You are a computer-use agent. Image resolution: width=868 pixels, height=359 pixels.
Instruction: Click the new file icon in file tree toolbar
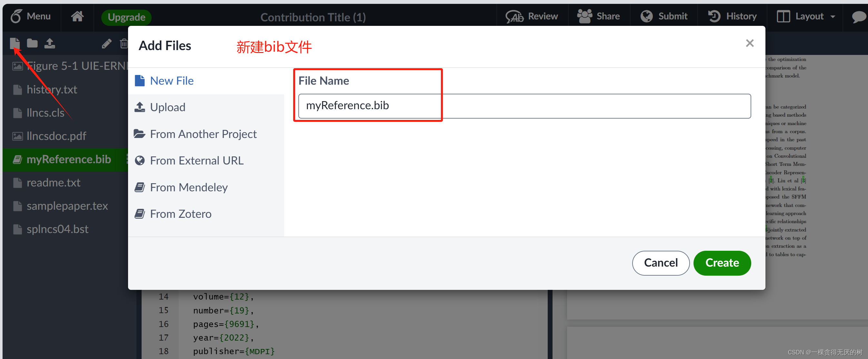(15, 43)
